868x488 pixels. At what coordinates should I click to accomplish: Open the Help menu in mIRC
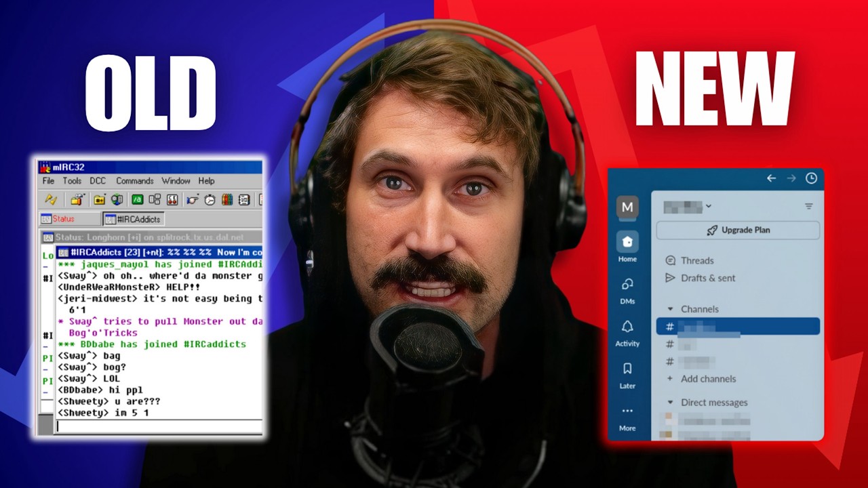pos(206,181)
